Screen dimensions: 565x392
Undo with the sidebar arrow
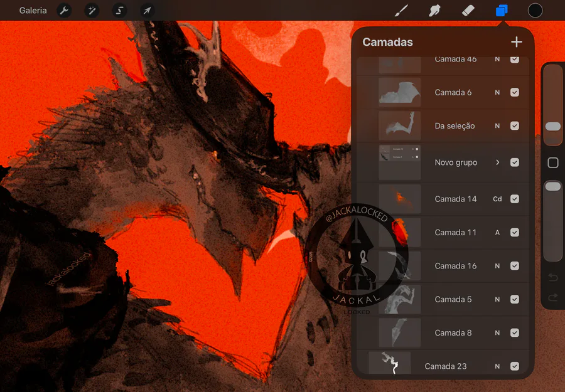pos(552,277)
